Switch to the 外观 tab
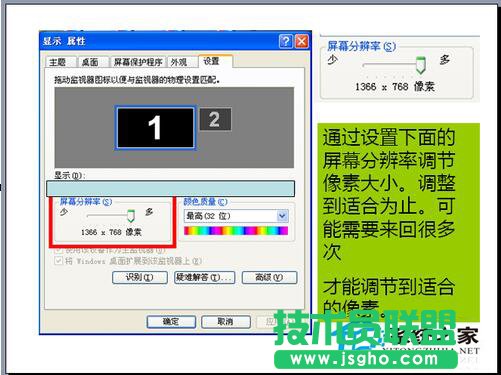The width and height of the screenshot is (501, 375). 182,62
